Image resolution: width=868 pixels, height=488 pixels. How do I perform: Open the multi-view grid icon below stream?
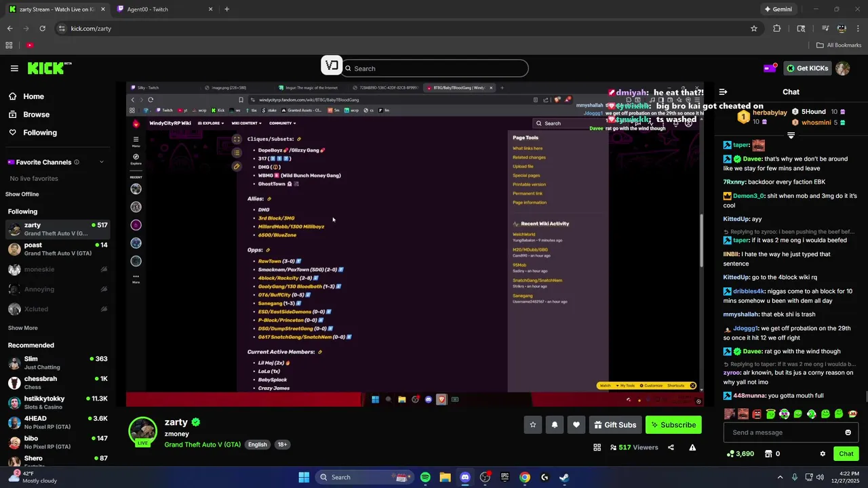pyautogui.click(x=597, y=447)
